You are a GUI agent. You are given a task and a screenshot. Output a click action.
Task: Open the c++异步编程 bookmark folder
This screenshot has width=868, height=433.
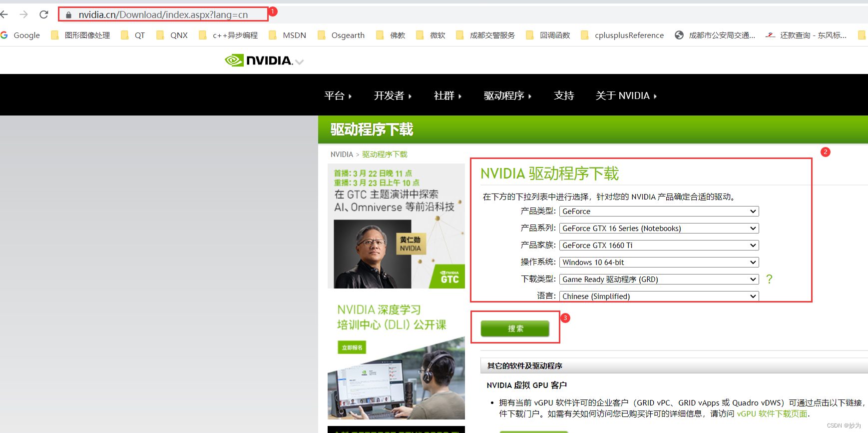[x=228, y=35]
